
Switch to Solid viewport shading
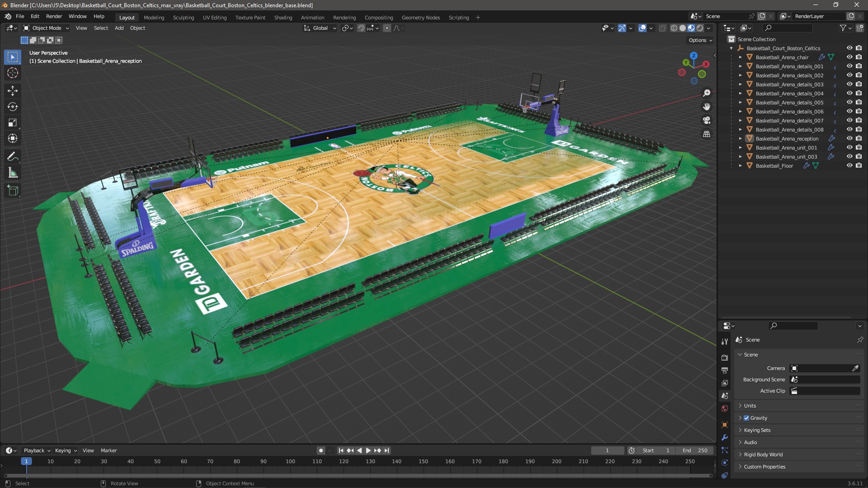683,28
